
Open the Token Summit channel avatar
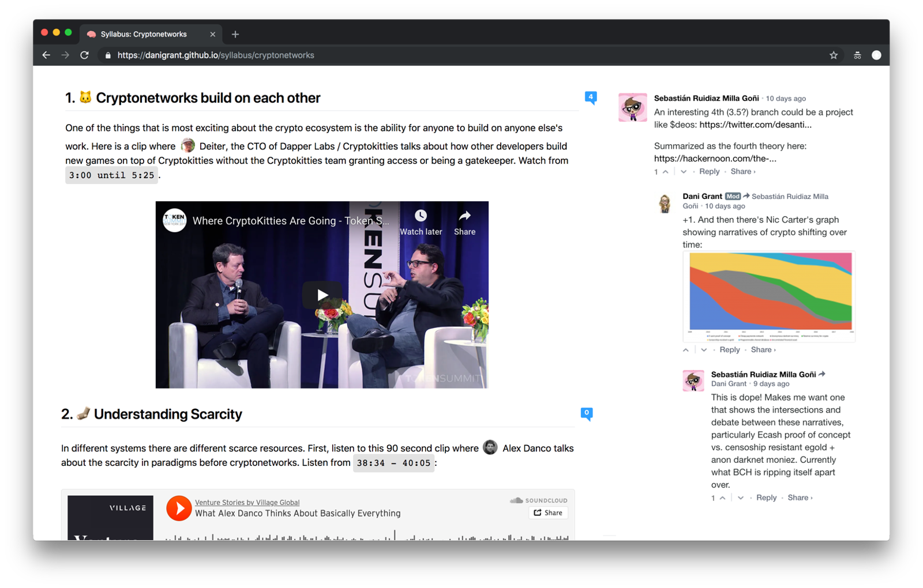click(174, 220)
